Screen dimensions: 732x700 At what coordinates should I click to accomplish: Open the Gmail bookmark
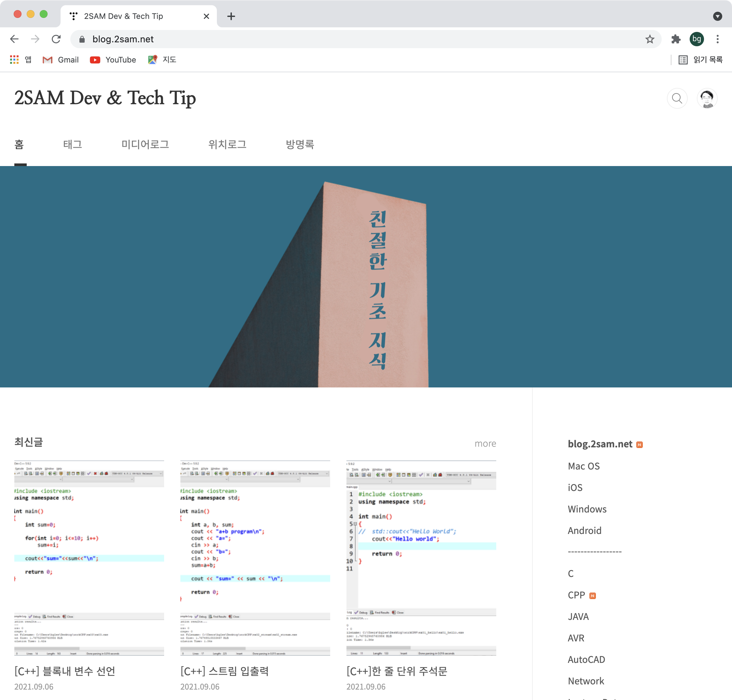(x=61, y=60)
